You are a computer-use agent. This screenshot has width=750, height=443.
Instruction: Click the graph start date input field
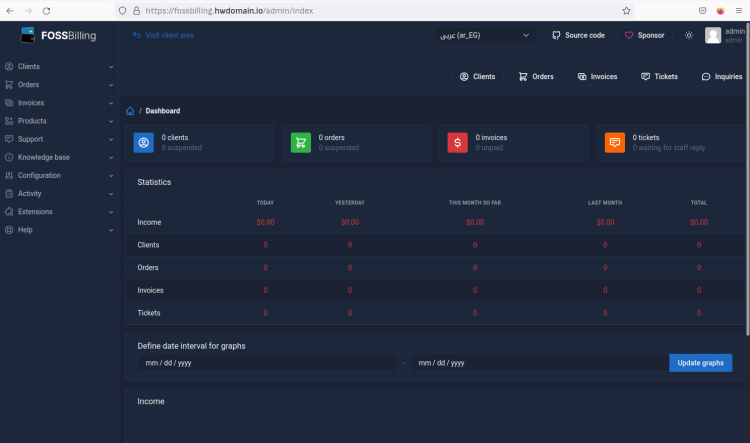(x=268, y=363)
